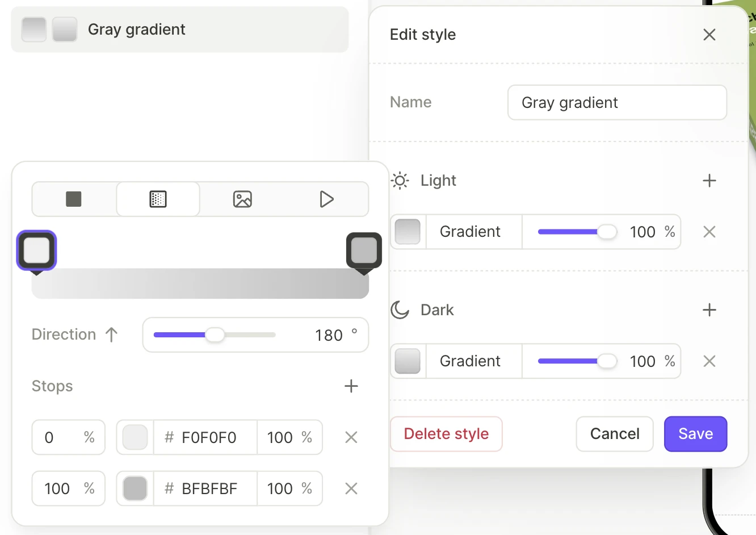Open the BFBFBF stop color swatch
Image resolution: width=756 pixels, height=535 pixels.
pyautogui.click(x=135, y=488)
